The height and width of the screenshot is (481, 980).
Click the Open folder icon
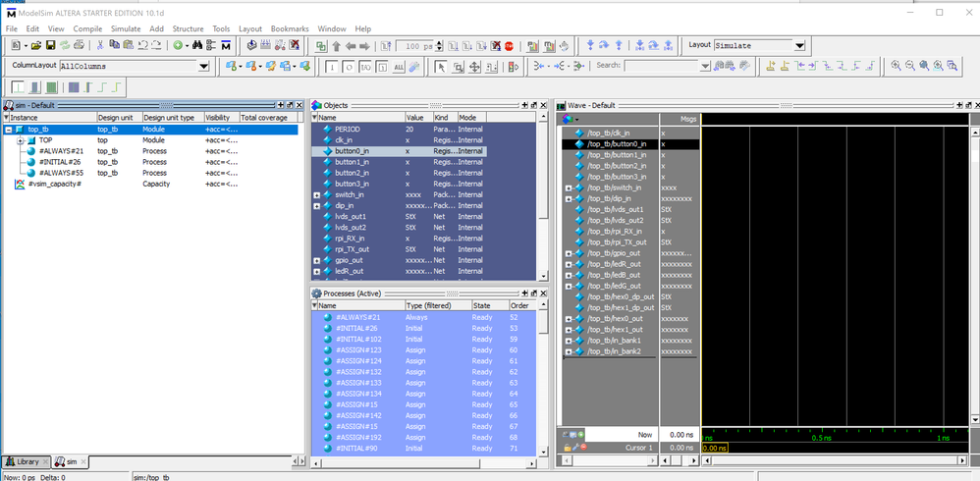[x=35, y=46]
